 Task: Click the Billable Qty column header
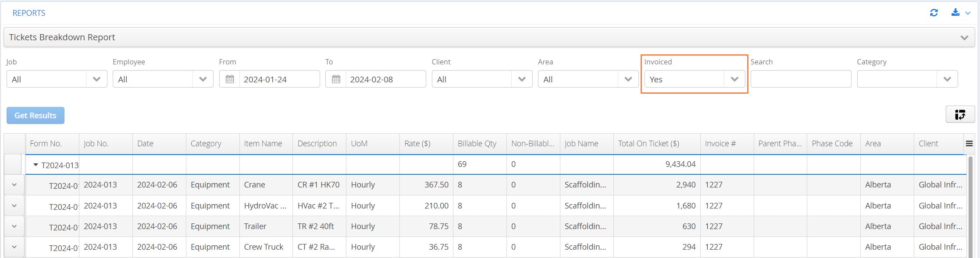(480, 144)
